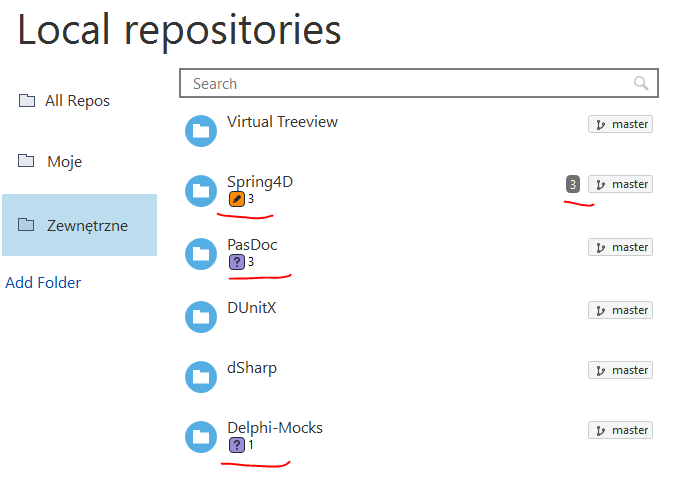The image size is (673, 482).
Task: Click the magnifier icon in the search box
Action: 641,83
